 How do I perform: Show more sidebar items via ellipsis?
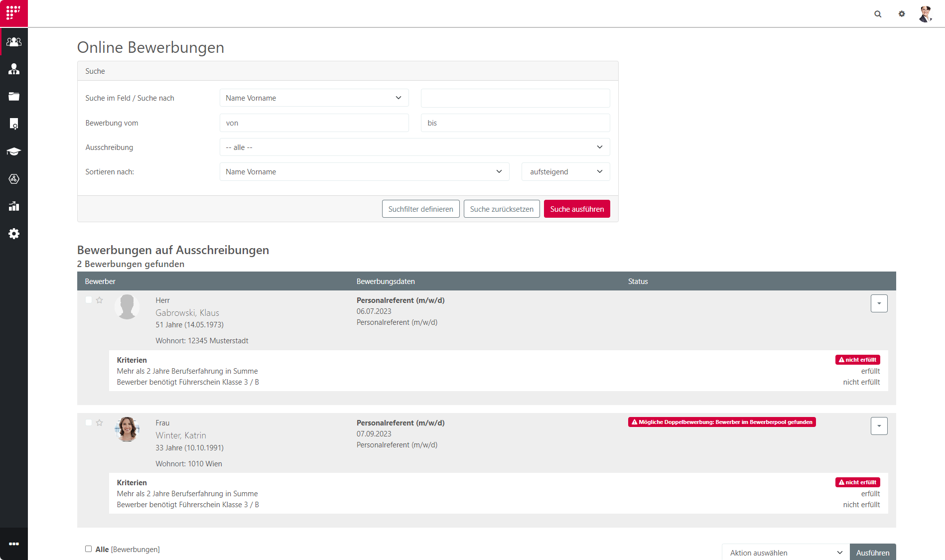click(x=14, y=544)
